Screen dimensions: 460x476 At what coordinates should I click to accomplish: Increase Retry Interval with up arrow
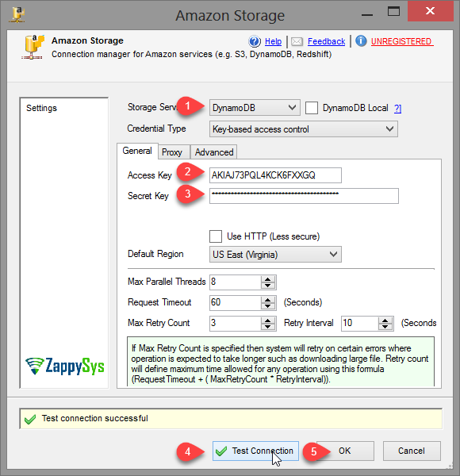click(385, 321)
